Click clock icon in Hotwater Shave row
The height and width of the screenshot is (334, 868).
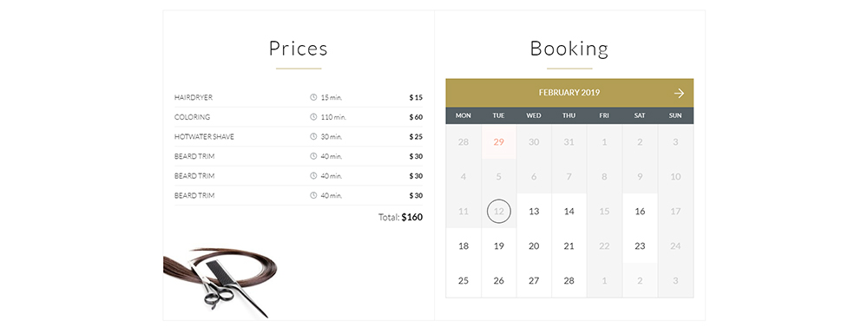pyautogui.click(x=313, y=136)
